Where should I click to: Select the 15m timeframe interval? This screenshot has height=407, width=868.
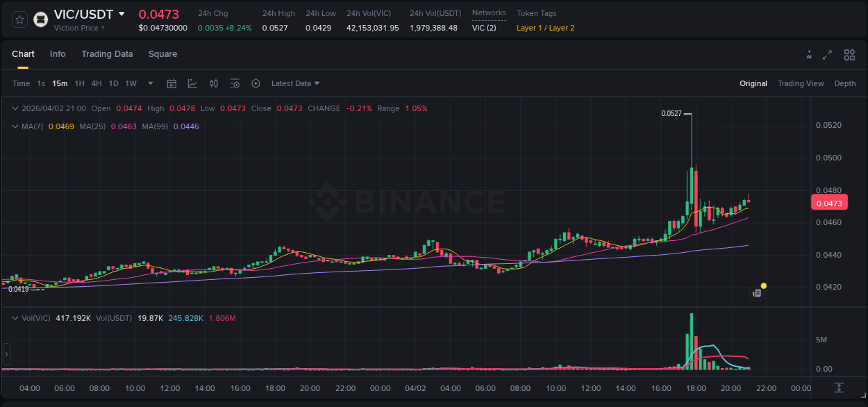point(60,83)
